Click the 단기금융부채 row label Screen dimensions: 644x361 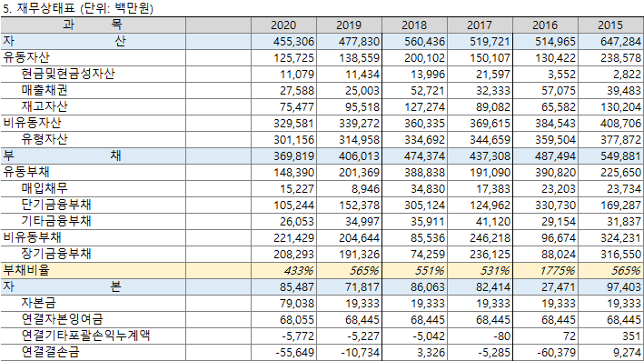56,205
